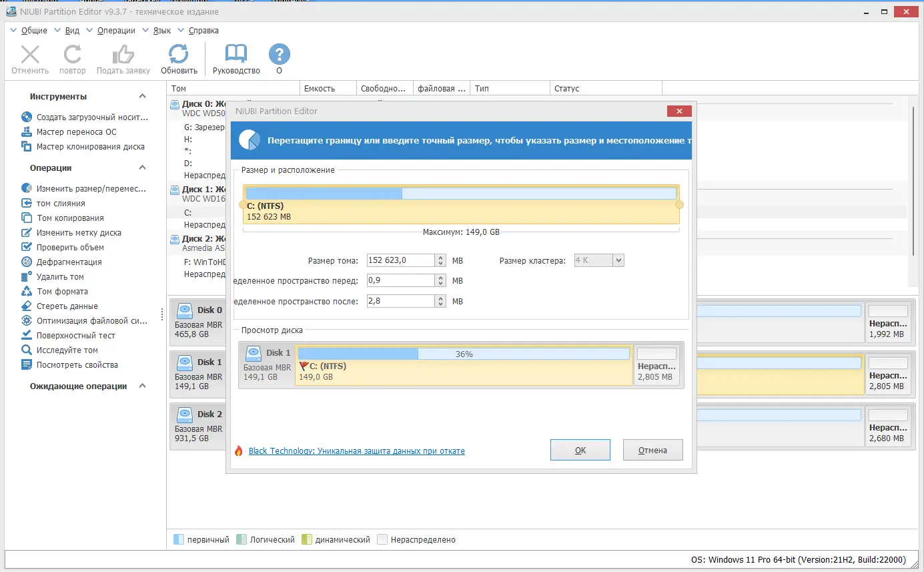924x572 pixels.
Task: Click the Статус column header
Action: coord(606,88)
